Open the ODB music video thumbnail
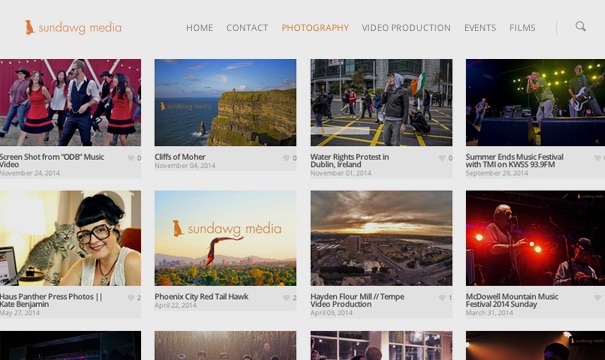Viewport: 605px width, 360px height. [70, 102]
